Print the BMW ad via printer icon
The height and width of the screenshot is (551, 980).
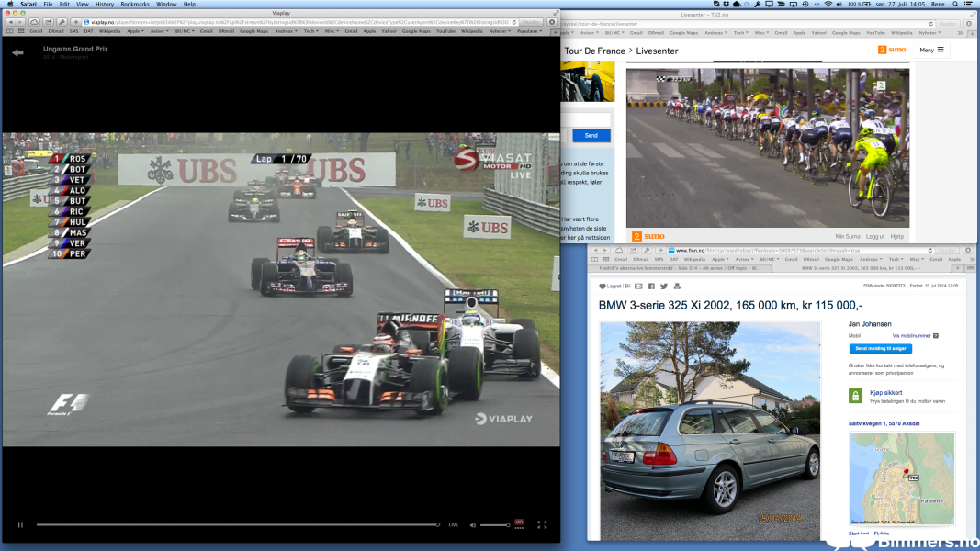(677, 287)
